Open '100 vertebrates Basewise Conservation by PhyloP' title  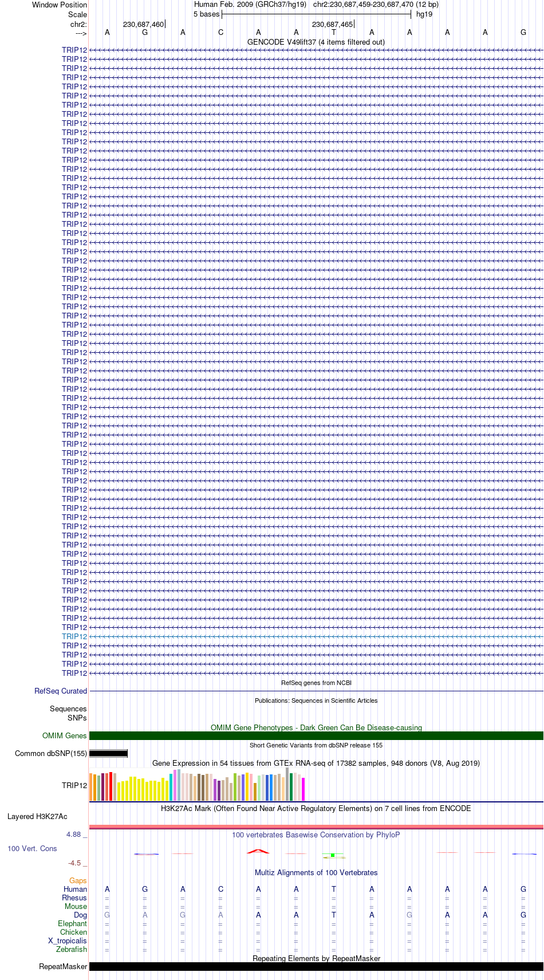[x=316, y=835]
